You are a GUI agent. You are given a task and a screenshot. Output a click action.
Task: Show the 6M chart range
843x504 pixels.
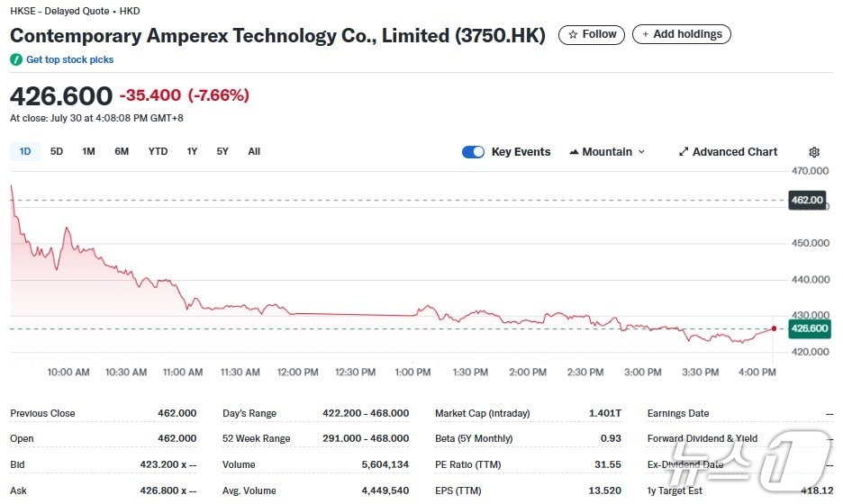pyautogui.click(x=122, y=151)
